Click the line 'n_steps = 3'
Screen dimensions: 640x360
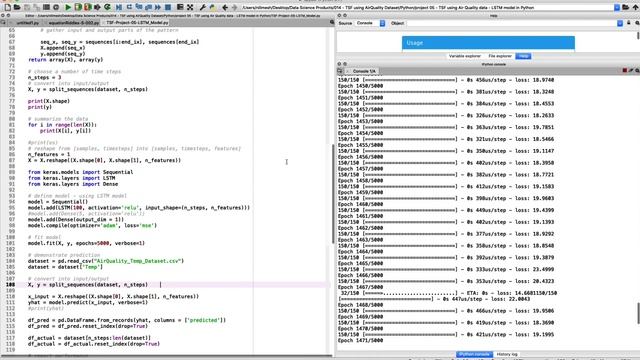pyautogui.click(x=44, y=77)
